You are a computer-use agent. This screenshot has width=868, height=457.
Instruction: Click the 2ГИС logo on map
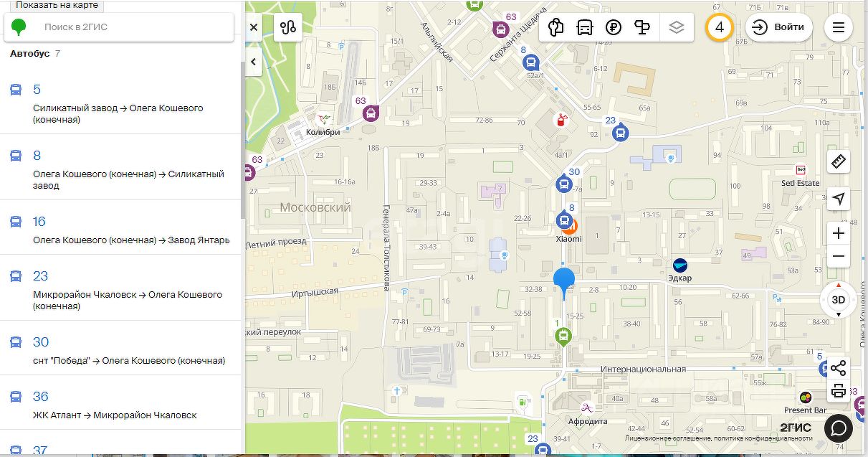click(x=796, y=428)
